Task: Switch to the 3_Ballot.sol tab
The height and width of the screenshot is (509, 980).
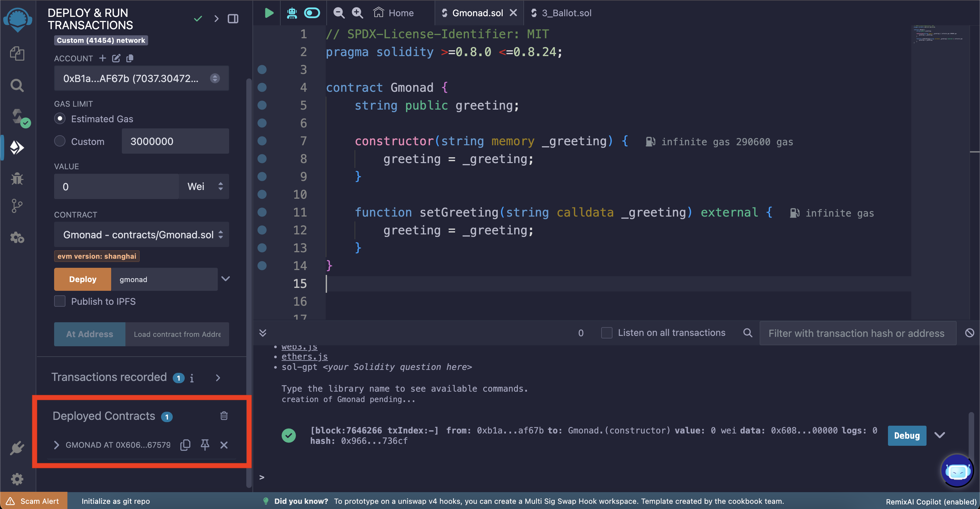Action: tap(566, 13)
